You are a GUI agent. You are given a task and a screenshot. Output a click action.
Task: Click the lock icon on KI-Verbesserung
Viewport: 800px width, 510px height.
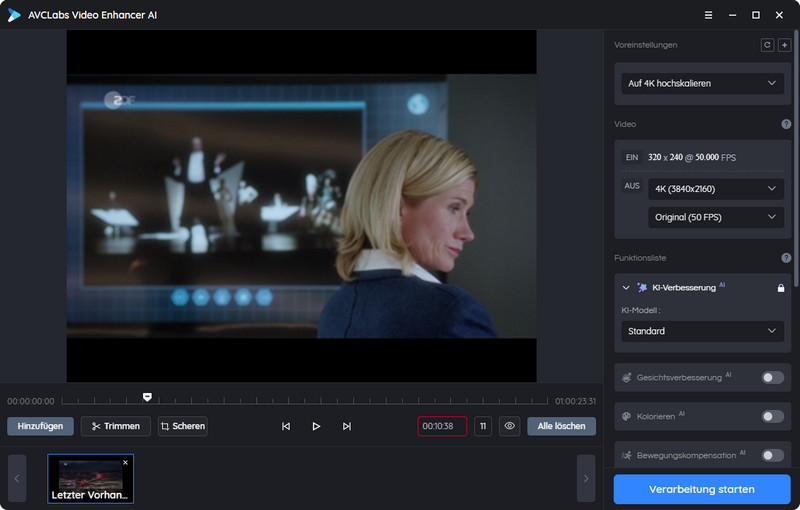point(781,288)
